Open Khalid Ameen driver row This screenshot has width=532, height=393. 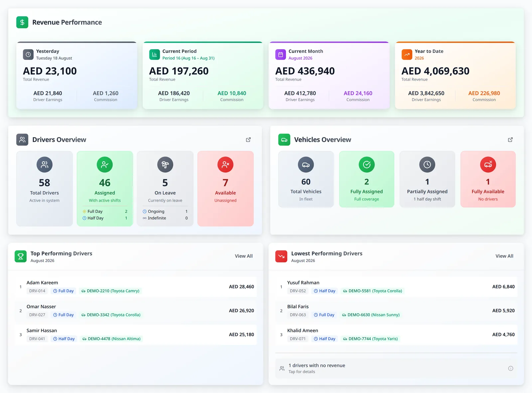[x=396, y=335]
